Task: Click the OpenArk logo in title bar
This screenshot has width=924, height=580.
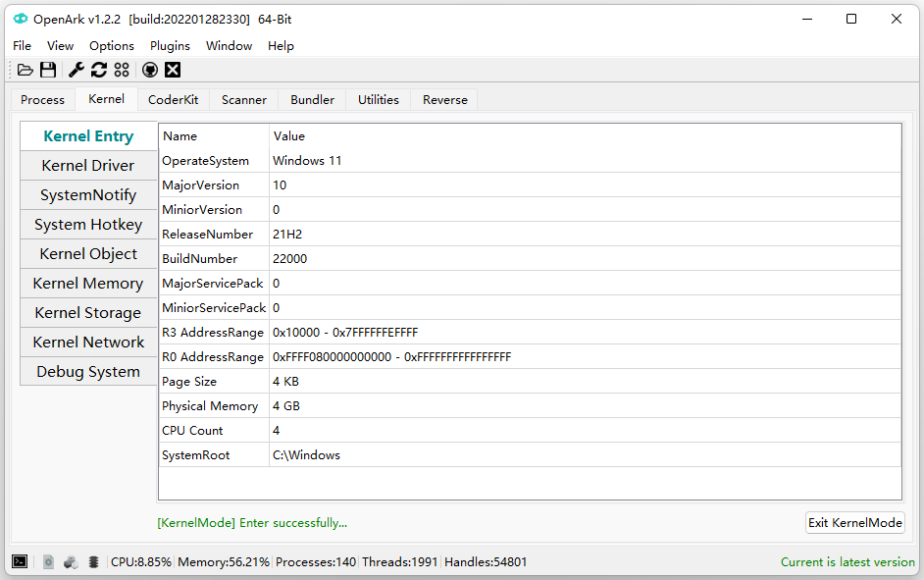Action: (x=21, y=19)
